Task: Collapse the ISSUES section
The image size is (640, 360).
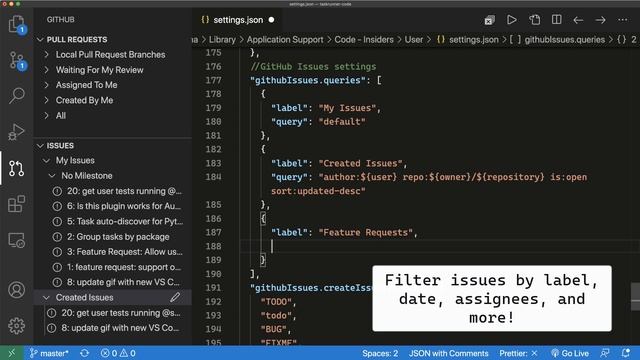Action: pyautogui.click(x=40, y=146)
